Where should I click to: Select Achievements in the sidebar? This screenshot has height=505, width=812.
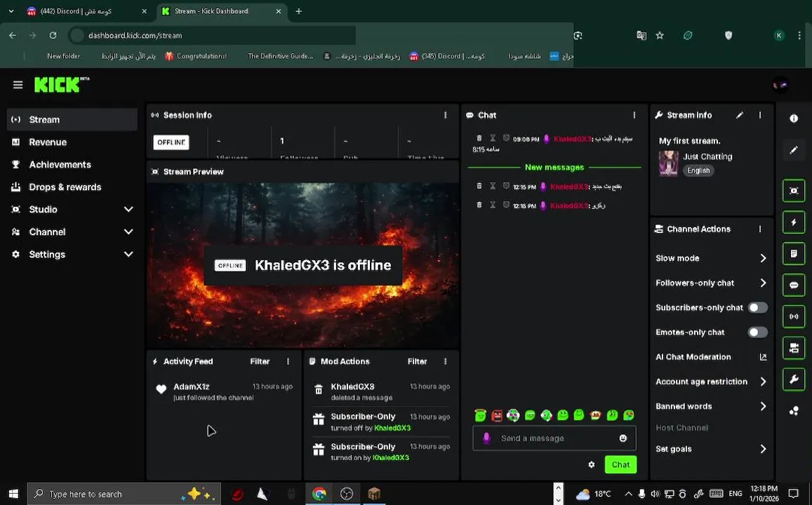click(x=72, y=165)
